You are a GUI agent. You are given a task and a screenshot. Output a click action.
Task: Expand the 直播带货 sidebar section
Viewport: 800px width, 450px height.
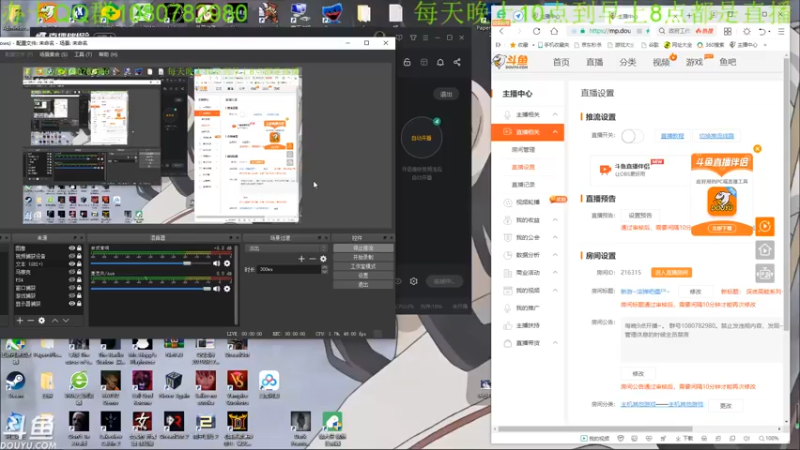(x=555, y=343)
